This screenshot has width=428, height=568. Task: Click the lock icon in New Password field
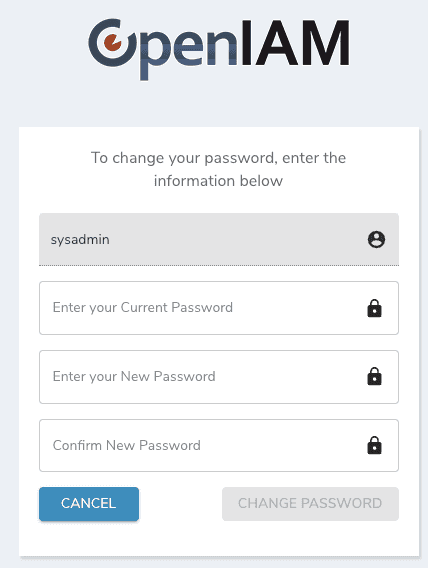374,376
